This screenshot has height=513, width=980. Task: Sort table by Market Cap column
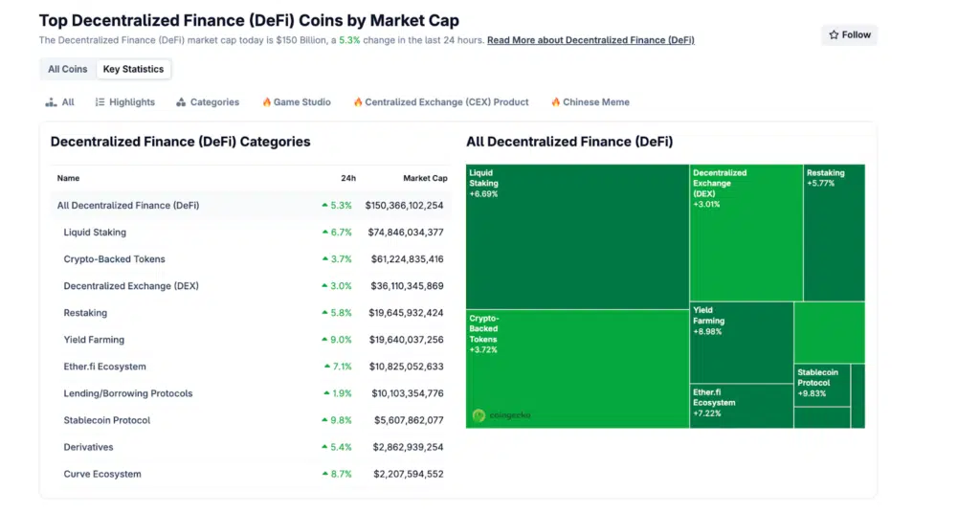[x=425, y=178]
